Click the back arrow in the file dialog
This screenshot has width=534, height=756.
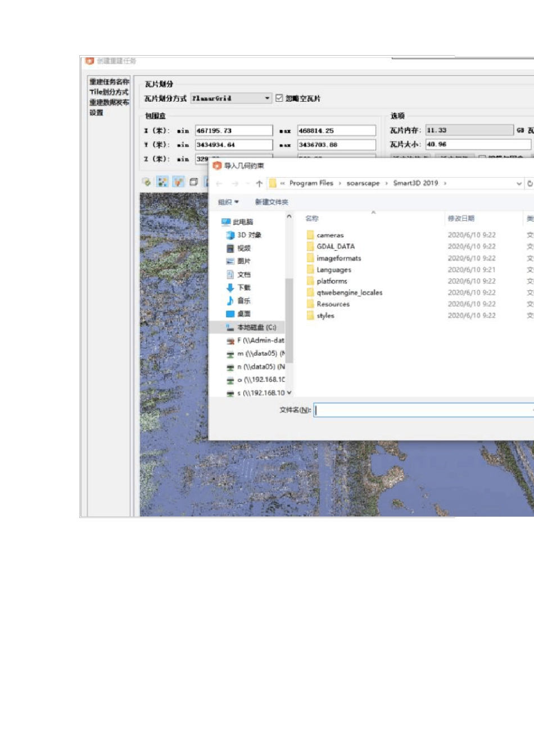(x=219, y=183)
